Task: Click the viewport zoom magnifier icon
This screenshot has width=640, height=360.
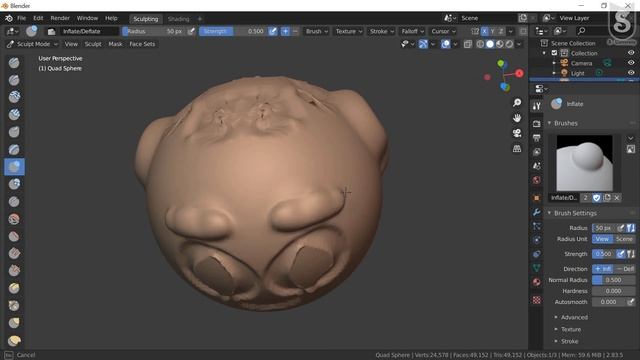Action: click(x=517, y=103)
